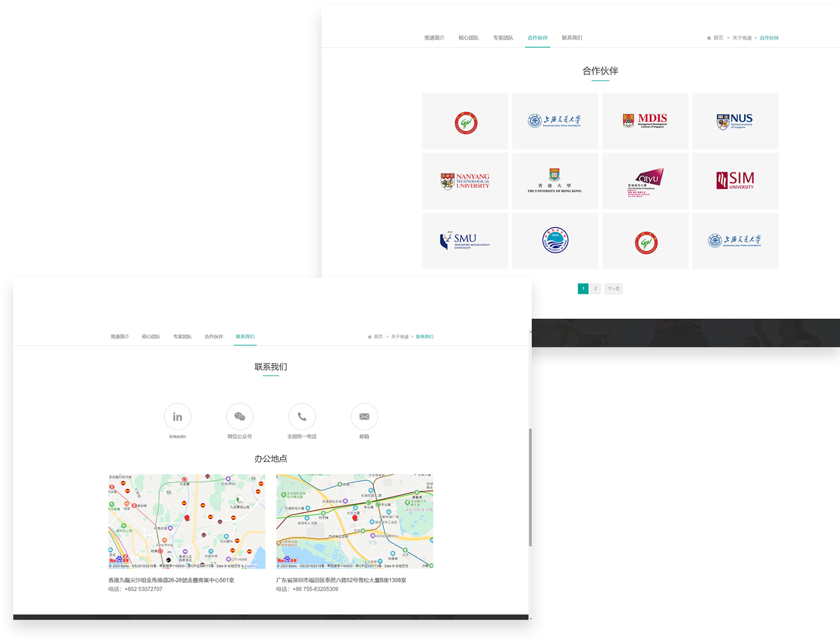This screenshot has height=641, width=840.
Task: Select 联系我们 tab on contact page
Action: click(x=245, y=337)
